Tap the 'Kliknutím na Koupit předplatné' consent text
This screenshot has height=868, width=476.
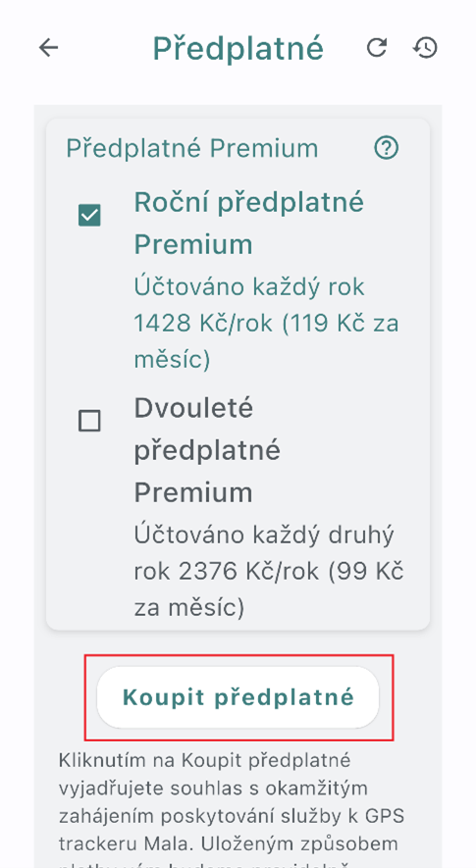pyautogui.click(x=204, y=760)
